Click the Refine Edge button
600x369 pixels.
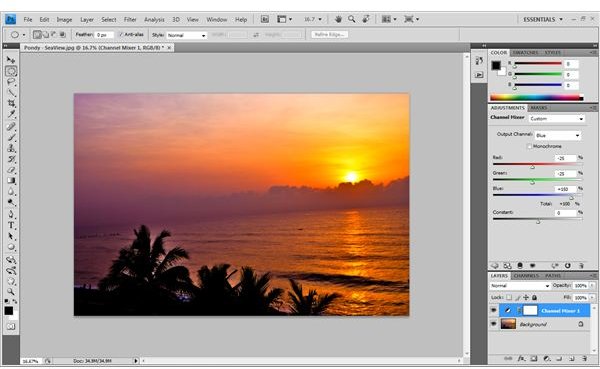pos(329,34)
